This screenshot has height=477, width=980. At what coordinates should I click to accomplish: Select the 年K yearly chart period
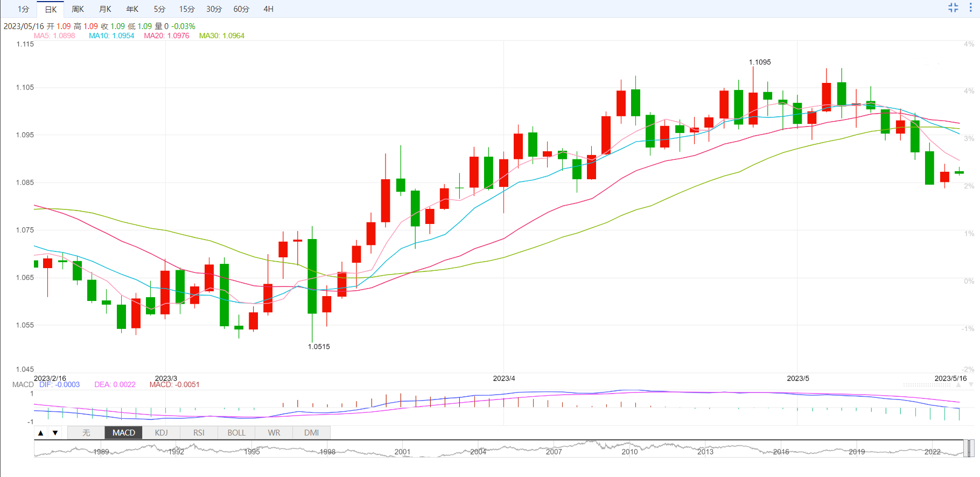[x=132, y=9]
